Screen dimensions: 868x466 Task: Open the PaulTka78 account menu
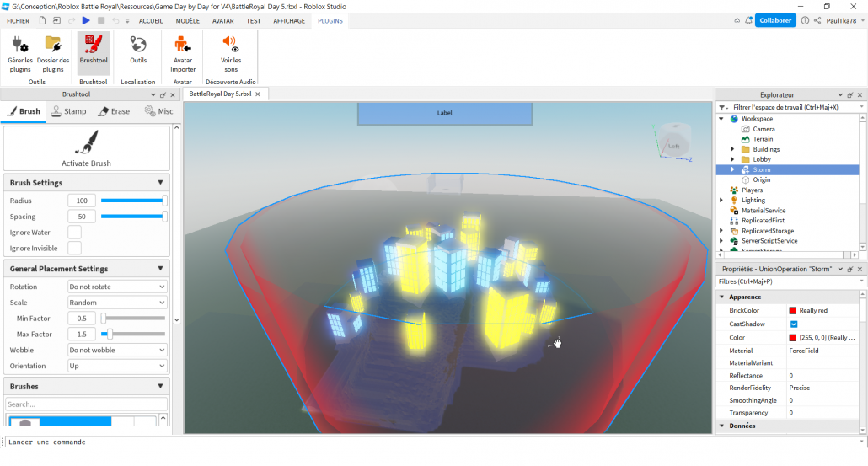point(844,21)
